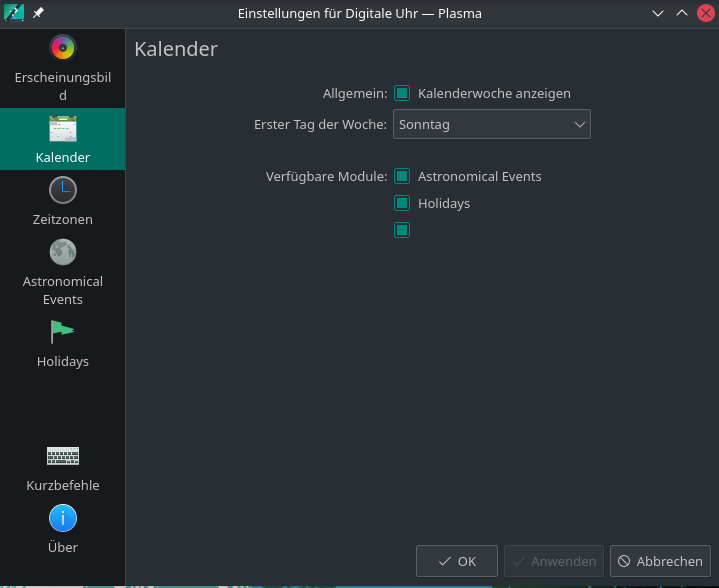This screenshot has height=588, width=719.
Task: Click the Verfügbare Module label
Action: tap(326, 177)
